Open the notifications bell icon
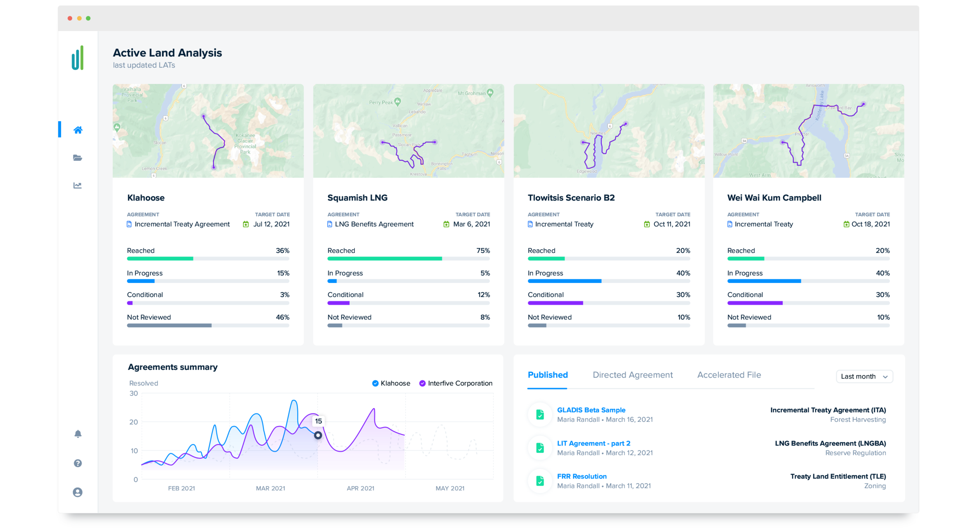Screen dimensions: 980x528 [x=78, y=434]
